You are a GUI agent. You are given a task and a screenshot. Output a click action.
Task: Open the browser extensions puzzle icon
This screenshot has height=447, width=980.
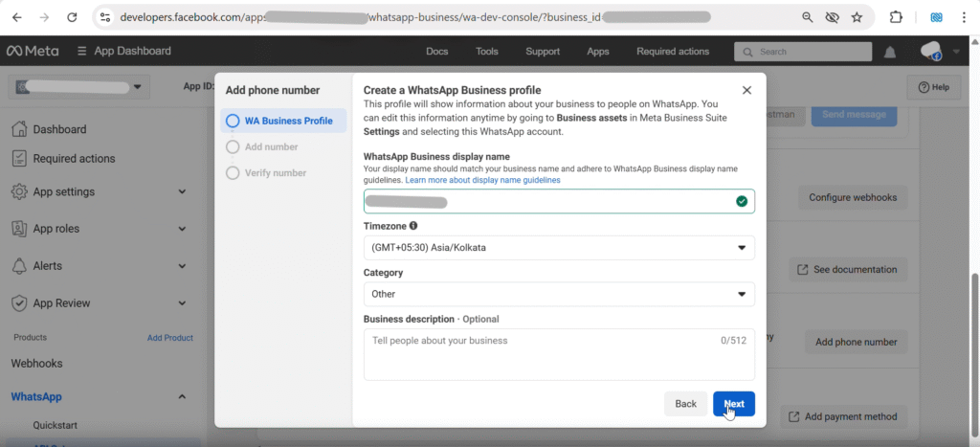click(896, 17)
